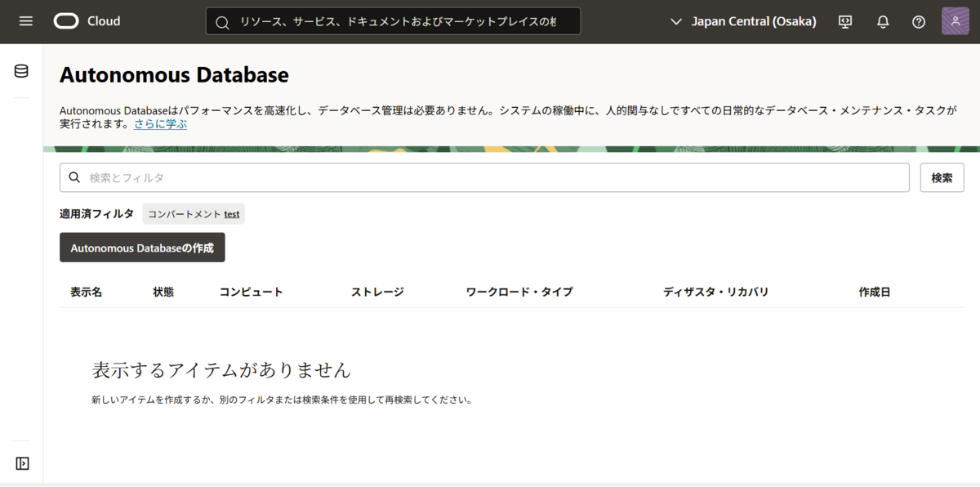Click the 適用済フィルタ label

coord(96,214)
